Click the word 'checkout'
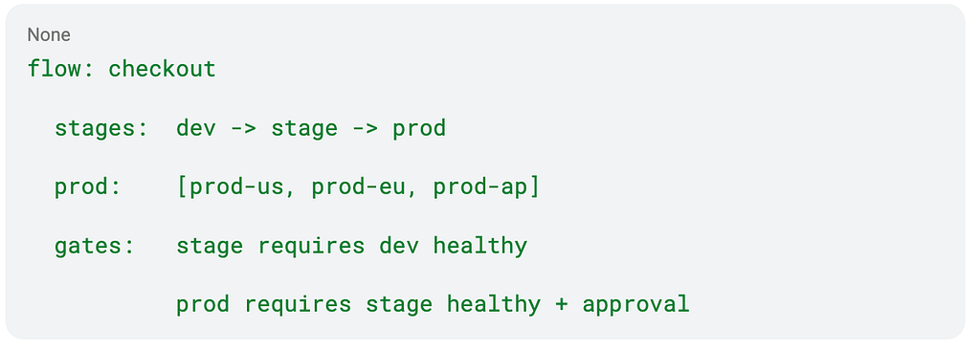 click(x=162, y=69)
